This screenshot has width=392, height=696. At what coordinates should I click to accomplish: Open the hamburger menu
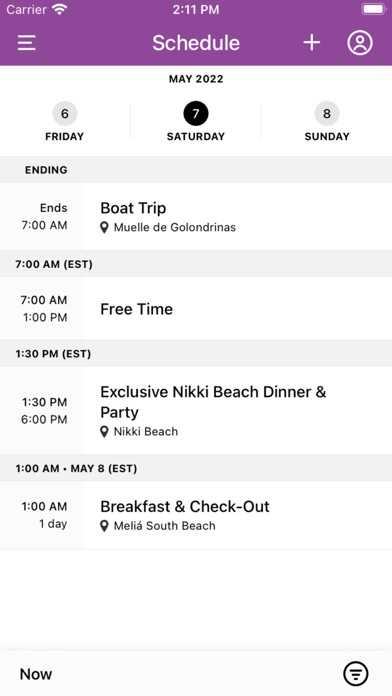27,43
